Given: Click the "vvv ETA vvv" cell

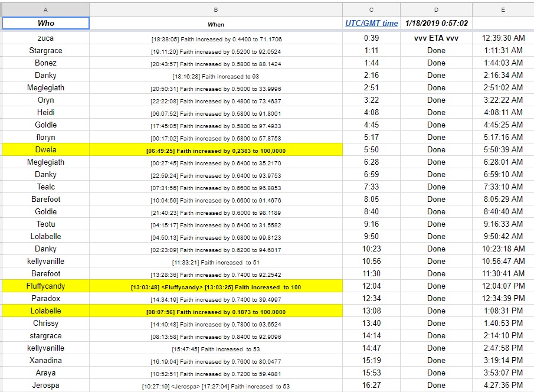Looking at the screenshot, I should click(x=436, y=38).
